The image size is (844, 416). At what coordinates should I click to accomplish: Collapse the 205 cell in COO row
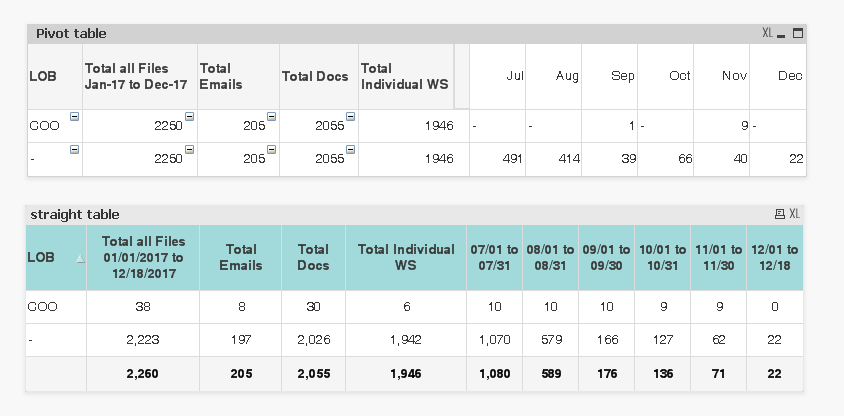[272, 118]
